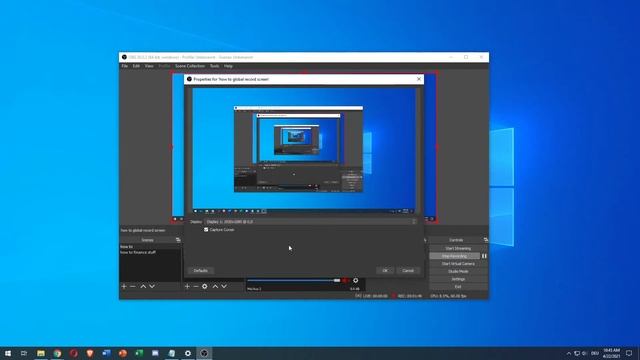The width and height of the screenshot is (640, 360).
Task: Move scene down in Scenes list
Action: tap(152, 287)
